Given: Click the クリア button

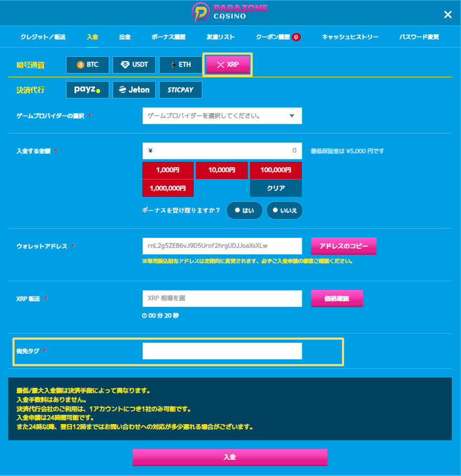Looking at the screenshot, I should tap(276, 188).
